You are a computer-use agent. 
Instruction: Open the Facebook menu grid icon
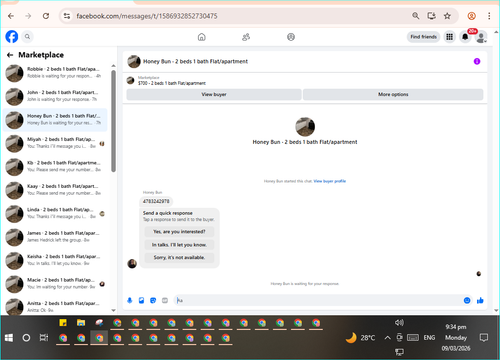pyautogui.click(x=449, y=37)
